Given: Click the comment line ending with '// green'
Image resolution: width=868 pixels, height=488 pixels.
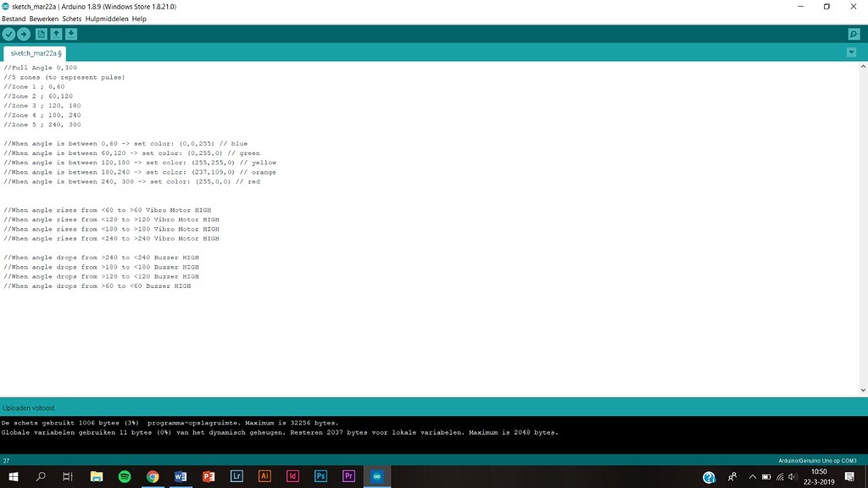Looking at the screenshot, I should 131,153.
